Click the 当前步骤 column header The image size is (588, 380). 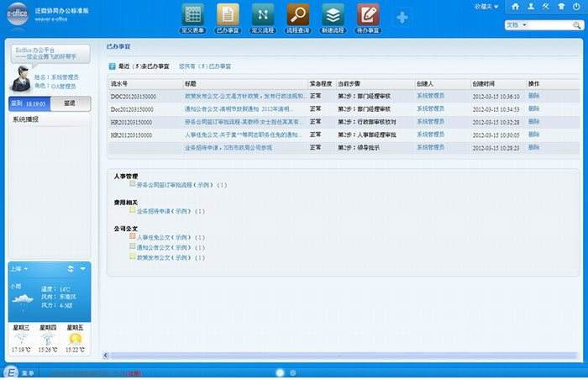(x=349, y=84)
